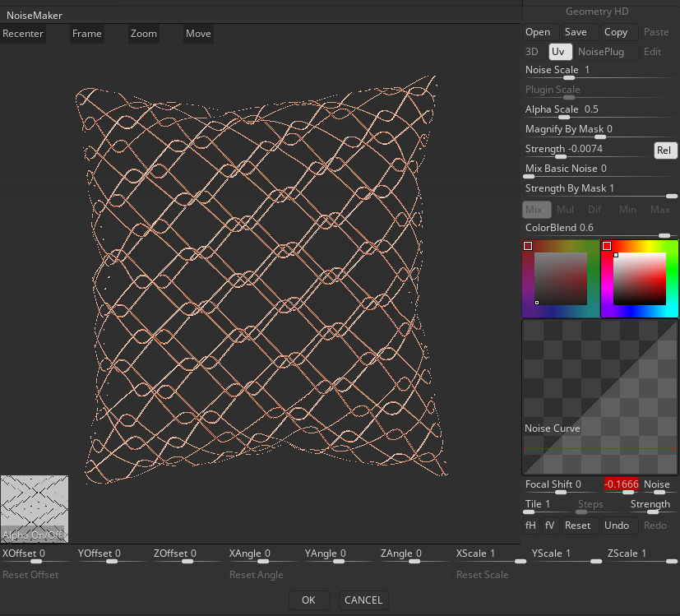Click the XAngle slider
The width and height of the screenshot is (680, 616).
pos(264,556)
